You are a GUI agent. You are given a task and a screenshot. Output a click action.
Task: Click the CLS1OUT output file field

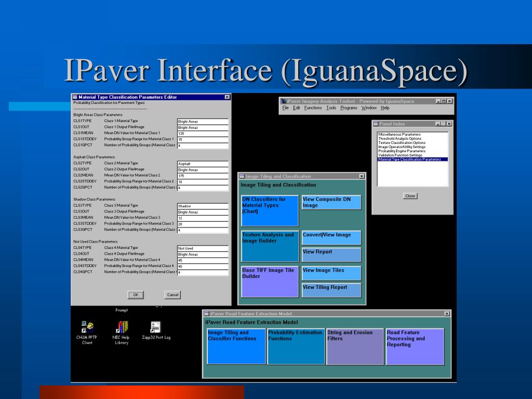[x=203, y=128]
